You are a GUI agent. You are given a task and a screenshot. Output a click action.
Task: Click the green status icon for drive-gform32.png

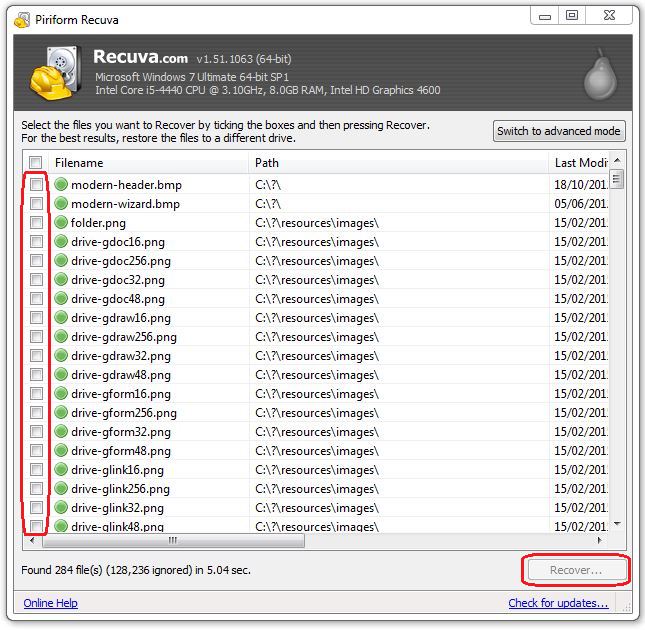[x=61, y=431]
